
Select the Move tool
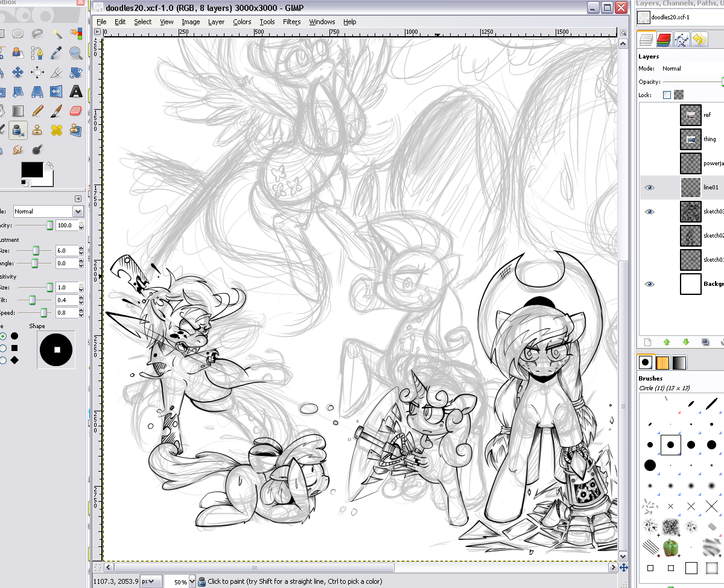point(18,72)
